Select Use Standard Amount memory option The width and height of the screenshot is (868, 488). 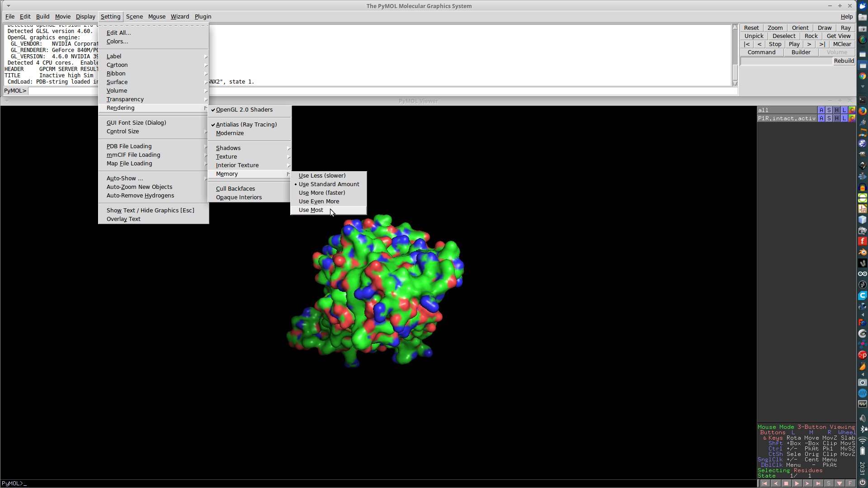(329, 183)
